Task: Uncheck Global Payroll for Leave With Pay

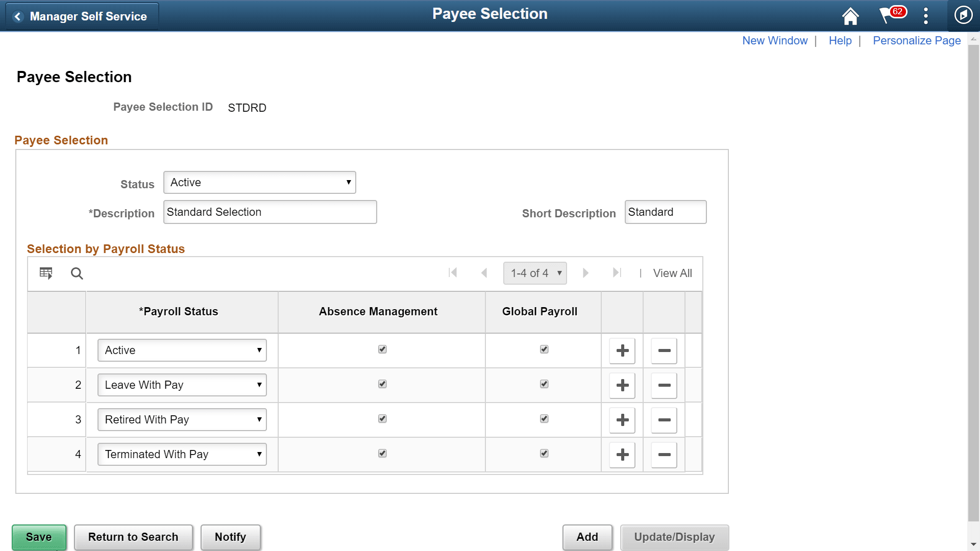Action: click(544, 384)
